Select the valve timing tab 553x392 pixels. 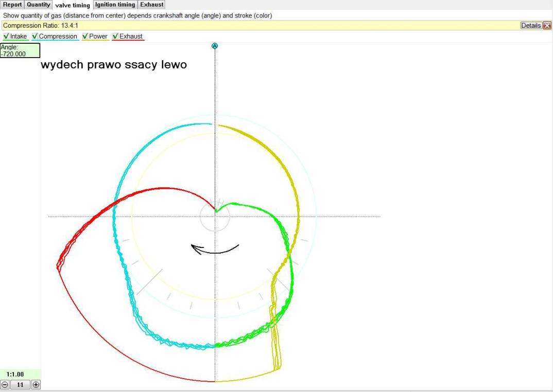pyautogui.click(x=73, y=5)
